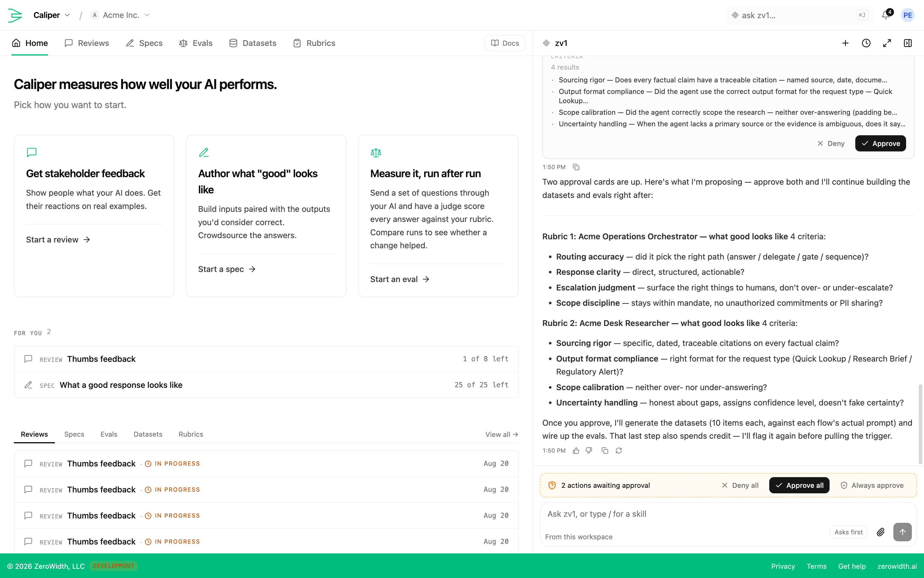Open the PE user avatar menu
924x578 pixels.
[x=908, y=15]
